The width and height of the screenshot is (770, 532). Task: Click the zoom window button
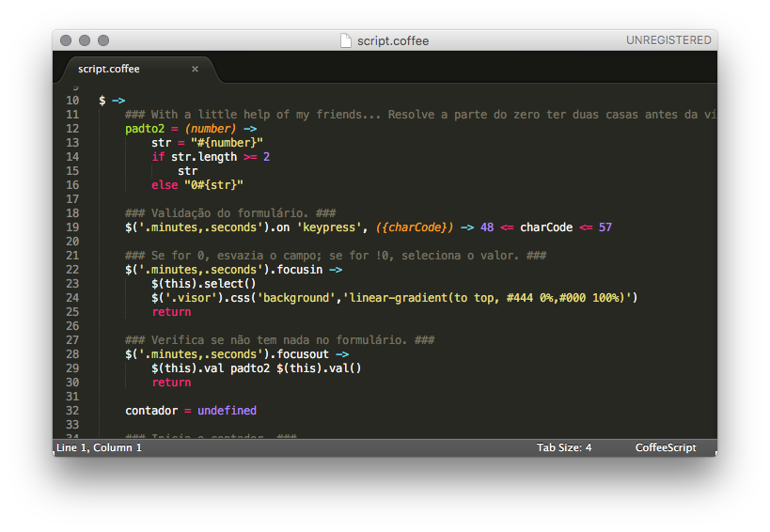point(103,40)
